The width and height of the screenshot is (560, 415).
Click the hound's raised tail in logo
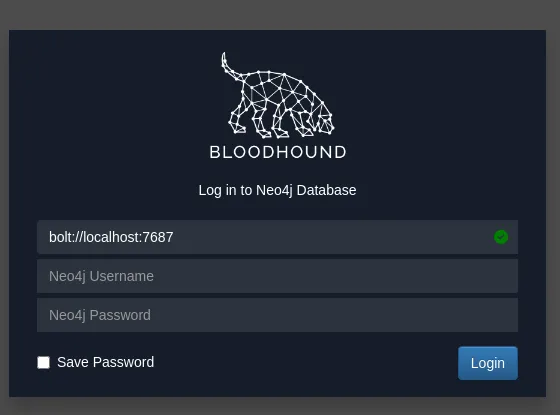click(230, 65)
